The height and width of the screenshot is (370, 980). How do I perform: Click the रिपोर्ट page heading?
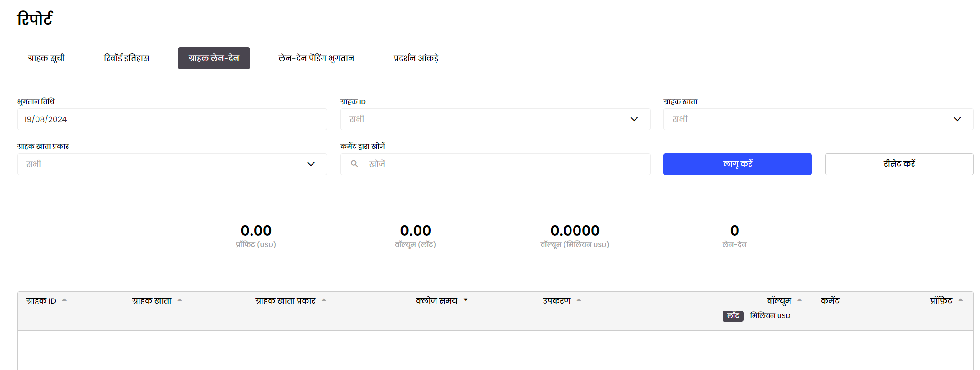(x=35, y=19)
